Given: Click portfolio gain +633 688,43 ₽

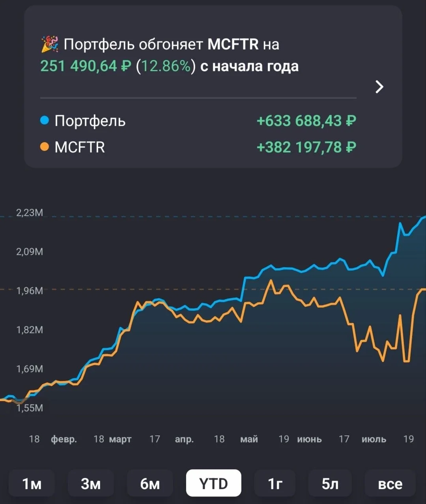Looking at the screenshot, I should point(306,121).
